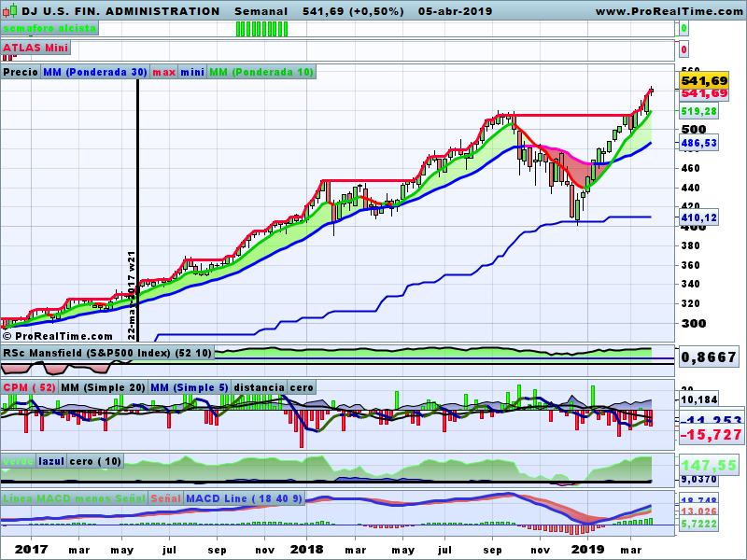The image size is (747, 560).
Task: Click the lazul legend label
Action: [51, 461]
